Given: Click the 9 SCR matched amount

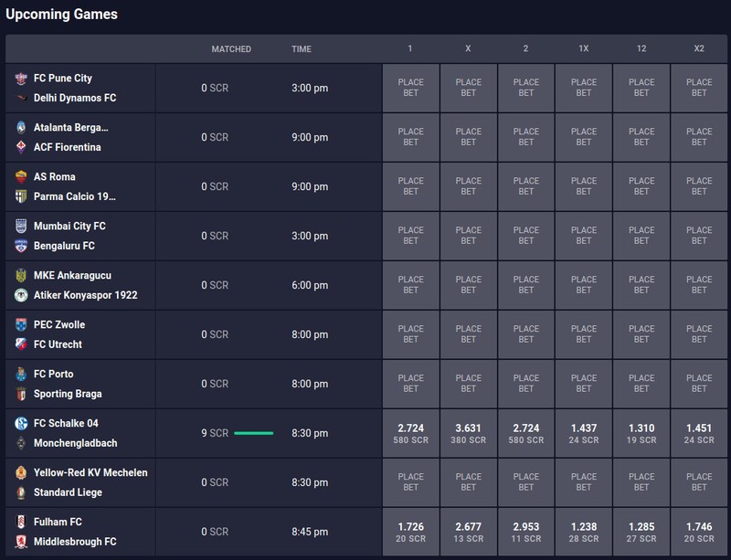Looking at the screenshot, I should coord(215,433).
